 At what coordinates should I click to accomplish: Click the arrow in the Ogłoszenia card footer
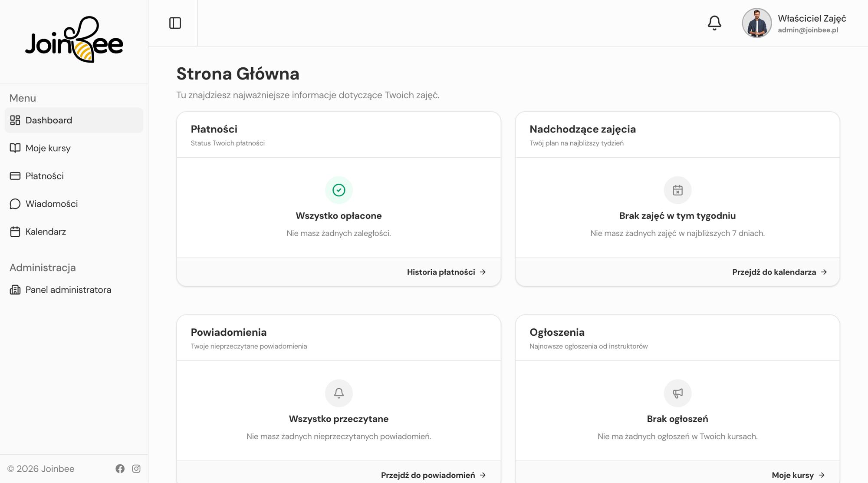tap(822, 475)
